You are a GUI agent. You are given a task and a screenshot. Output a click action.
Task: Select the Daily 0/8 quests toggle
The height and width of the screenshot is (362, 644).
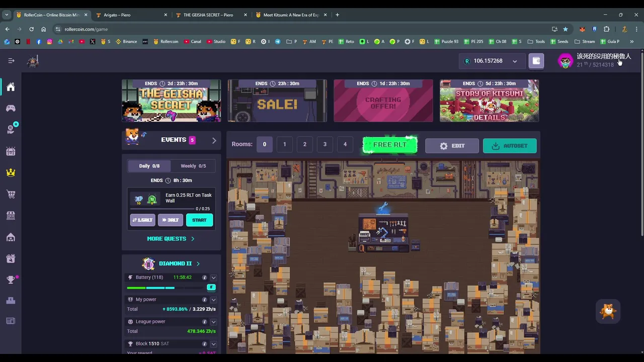149,166
